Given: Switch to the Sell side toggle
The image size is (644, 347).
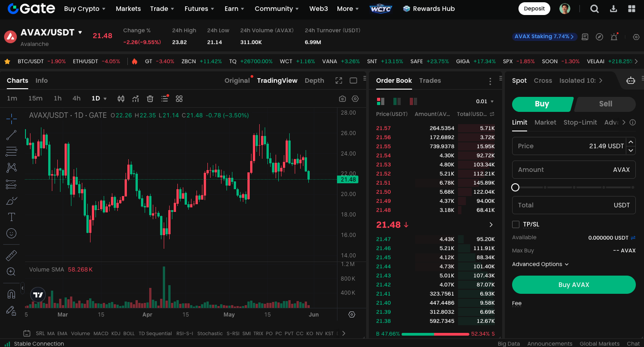Looking at the screenshot, I should (605, 104).
